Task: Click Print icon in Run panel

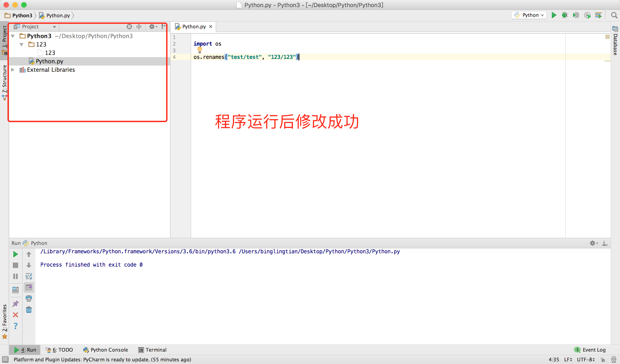Action: (29, 298)
